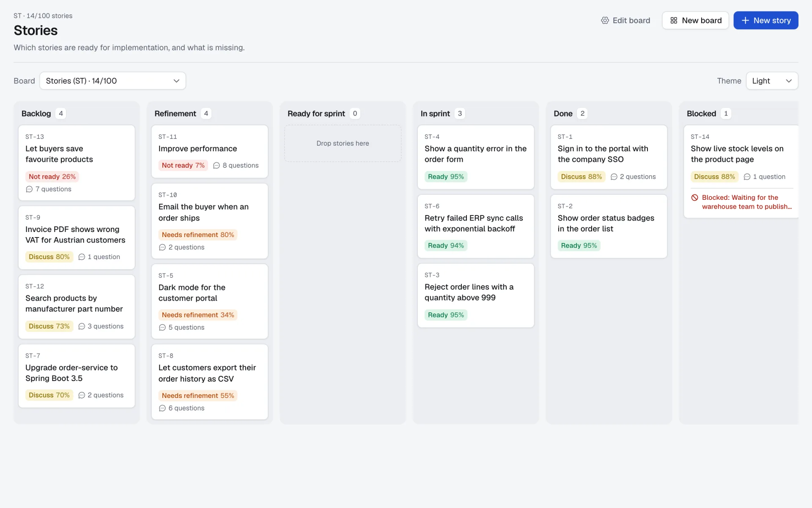The height and width of the screenshot is (508, 812).
Task: Click the Drop stories here placeholder
Action: [343, 144]
